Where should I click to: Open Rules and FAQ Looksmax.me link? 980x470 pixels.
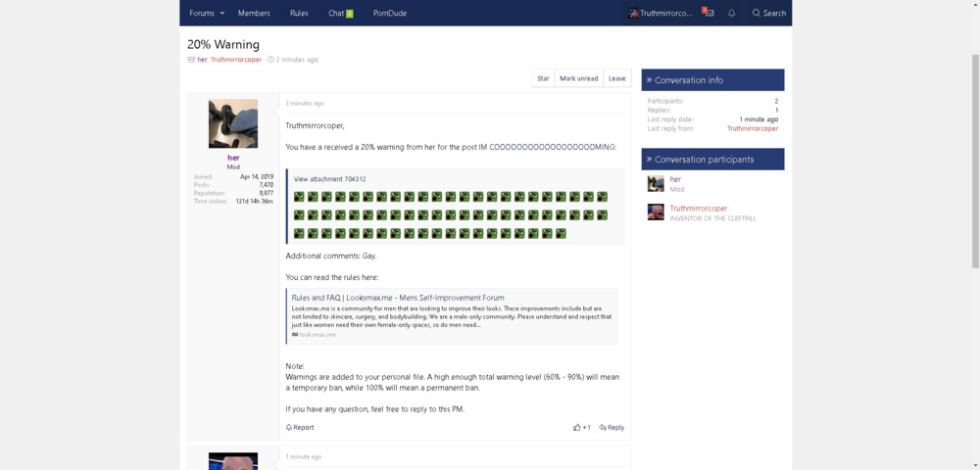coord(398,298)
